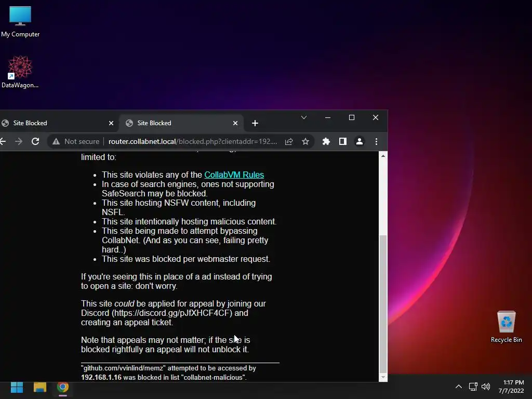This screenshot has height=399, width=532.
Task: Open network status tray icon
Action: click(x=473, y=387)
